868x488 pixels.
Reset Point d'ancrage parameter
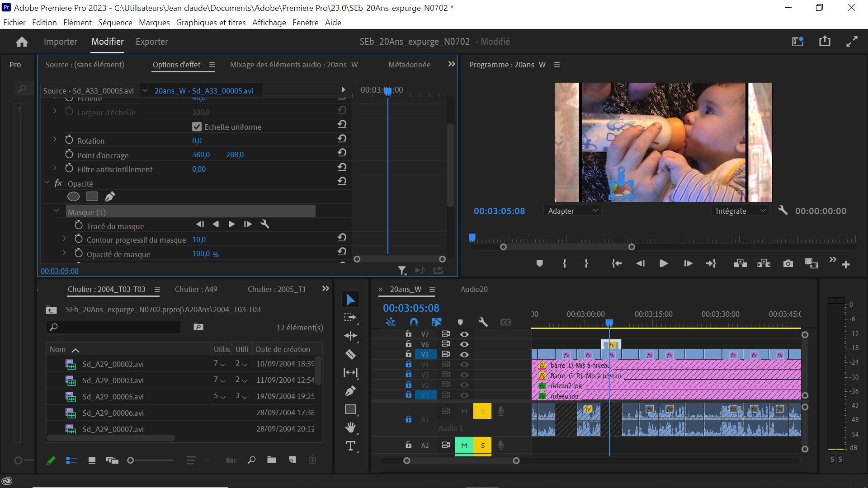(x=342, y=153)
